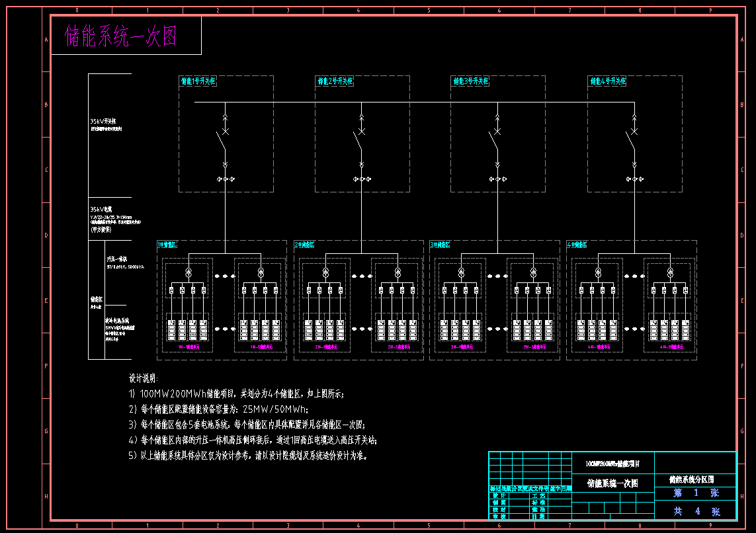756x533 pixels.
Task: Select the 设计说明: heading
Action: pos(143,378)
